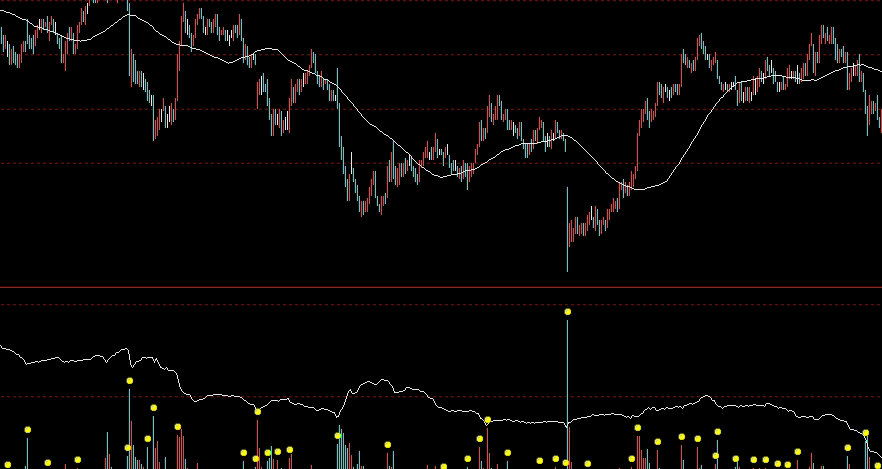Click the first candle at the far-left price chart edge
This screenshot has width=882, height=469.
pos(3,40)
